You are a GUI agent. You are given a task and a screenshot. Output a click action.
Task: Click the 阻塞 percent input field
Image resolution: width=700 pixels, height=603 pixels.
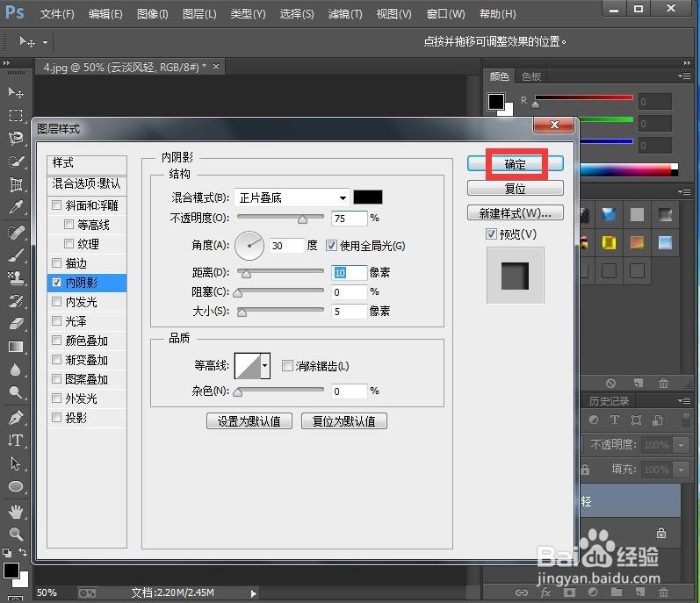pos(349,292)
